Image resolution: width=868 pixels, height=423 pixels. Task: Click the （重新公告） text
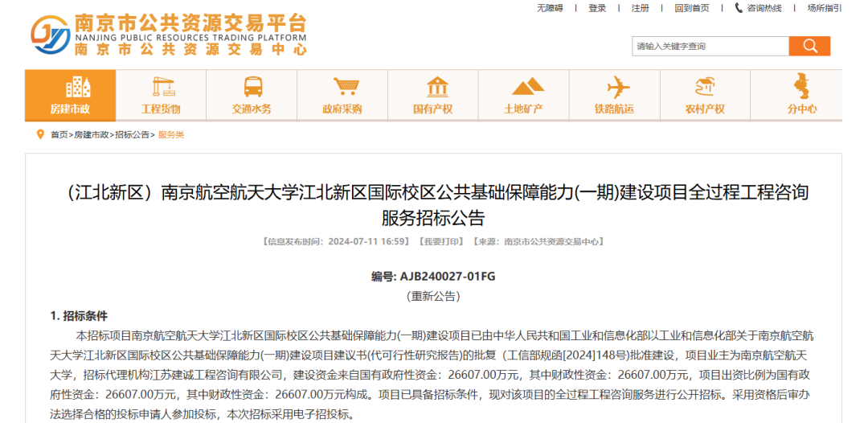pyautogui.click(x=433, y=296)
